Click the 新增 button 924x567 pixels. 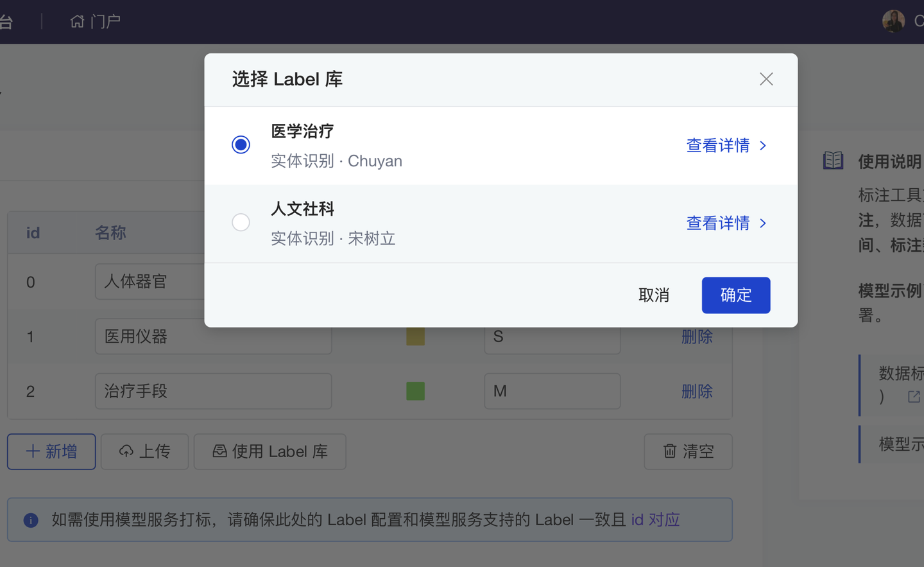click(x=51, y=451)
